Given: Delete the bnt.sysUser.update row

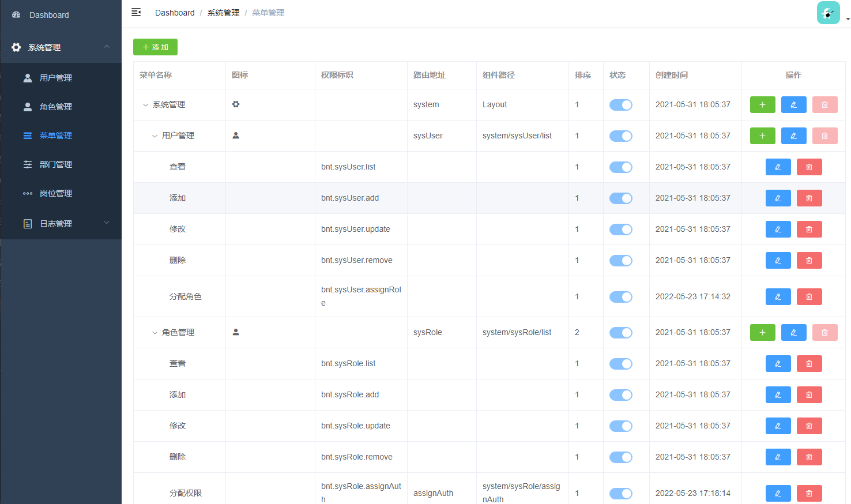Looking at the screenshot, I should point(809,230).
